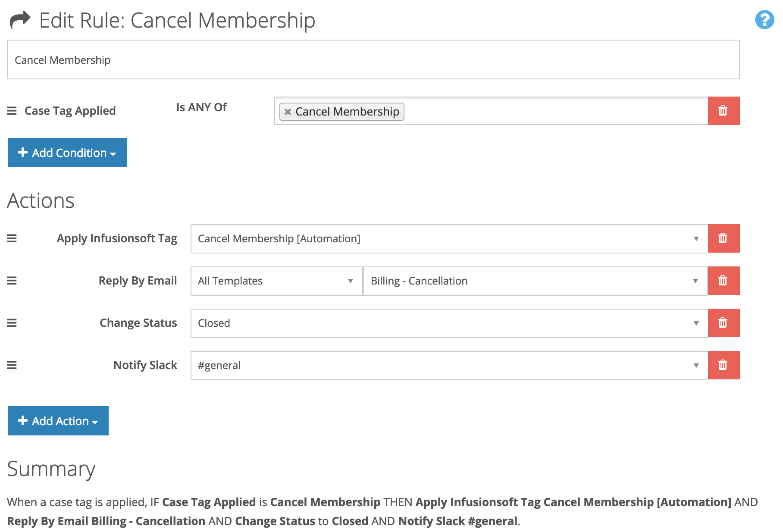783x532 pixels.
Task: Delete the Apply Infusionsoft Tag action
Action: [x=723, y=238]
